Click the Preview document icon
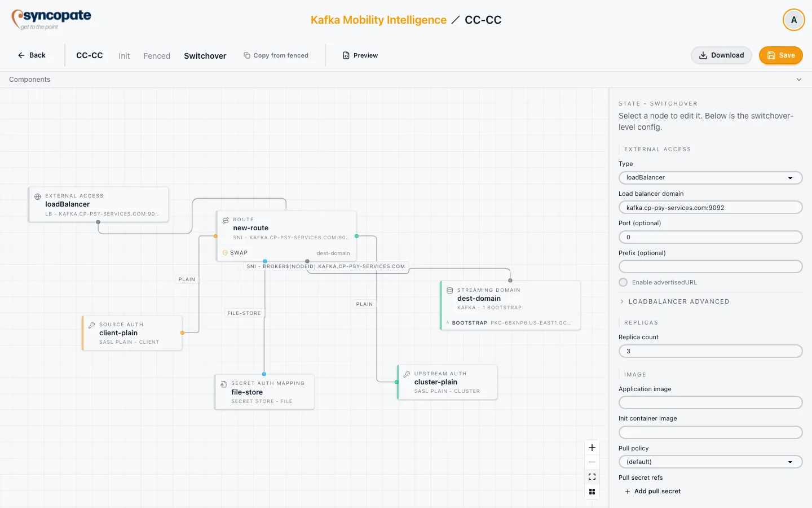The height and width of the screenshot is (508, 812). (x=346, y=55)
